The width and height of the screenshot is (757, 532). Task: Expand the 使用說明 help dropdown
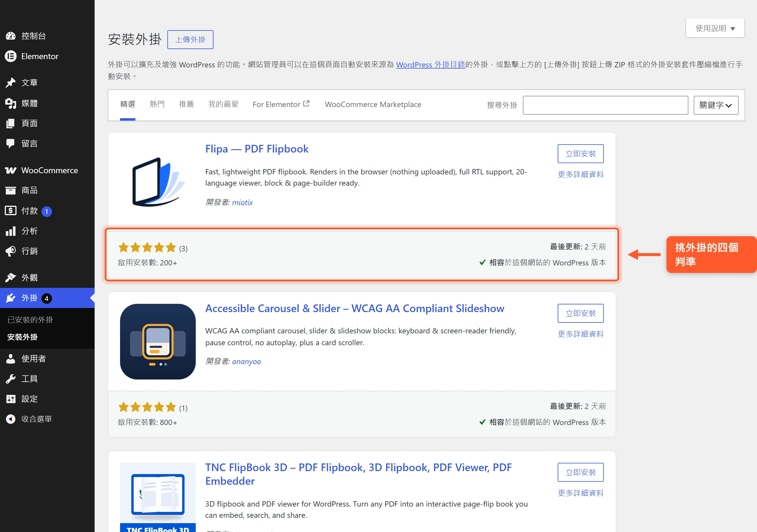[715, 28]
